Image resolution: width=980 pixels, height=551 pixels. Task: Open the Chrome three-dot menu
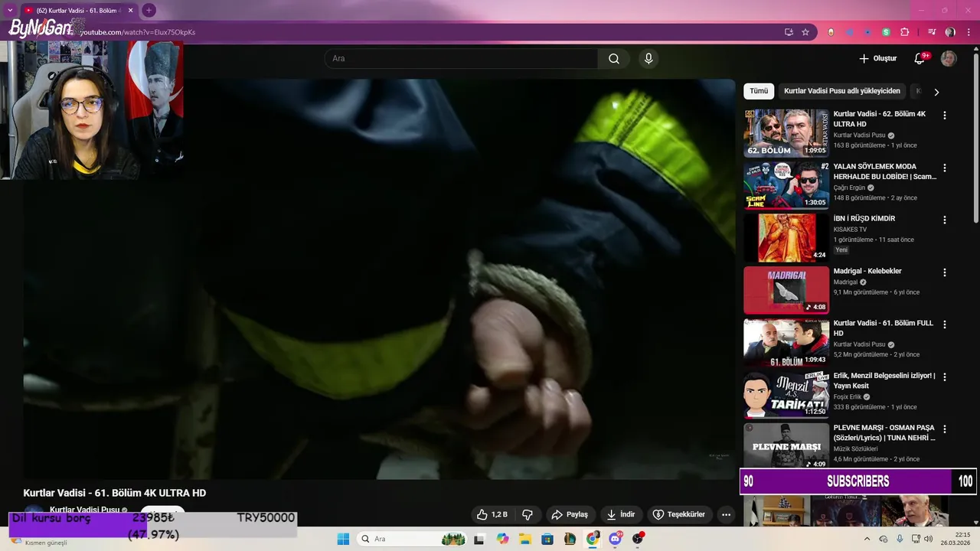click(x=967, y=32)
